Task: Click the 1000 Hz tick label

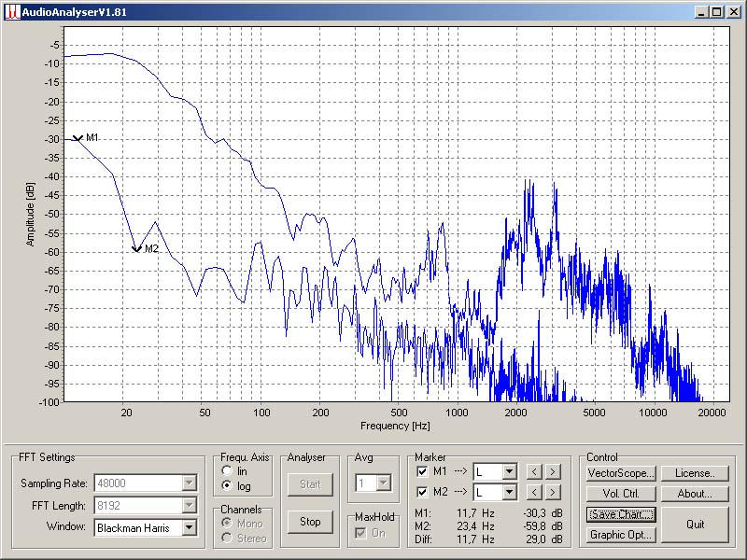Action: pyautogui.click(x=457, y=413)
